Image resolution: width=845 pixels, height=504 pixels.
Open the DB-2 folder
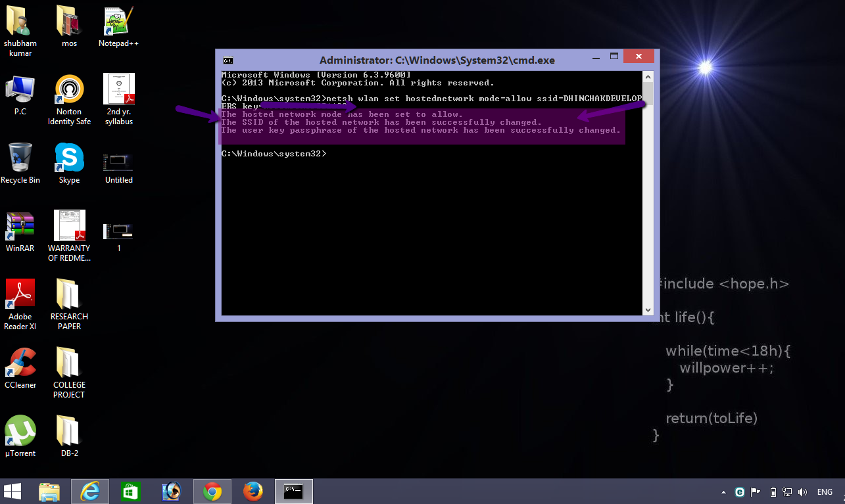(x=69, y=430)
